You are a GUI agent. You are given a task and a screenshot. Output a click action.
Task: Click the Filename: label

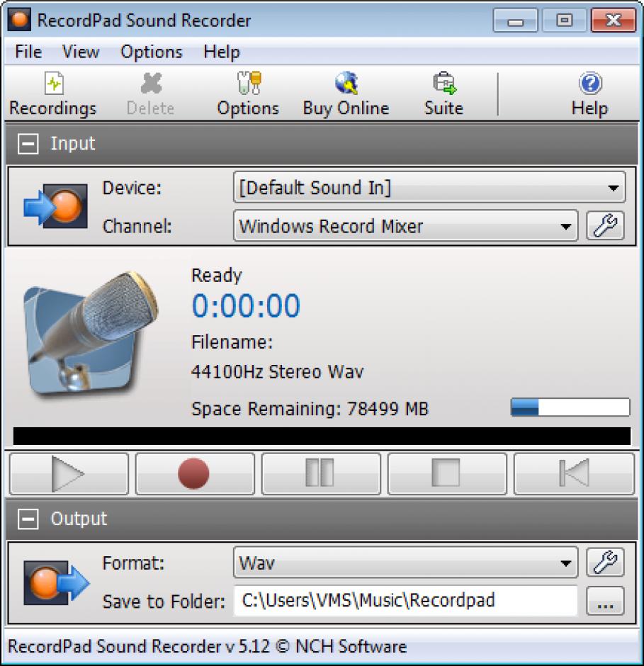(x=232, y=342)
